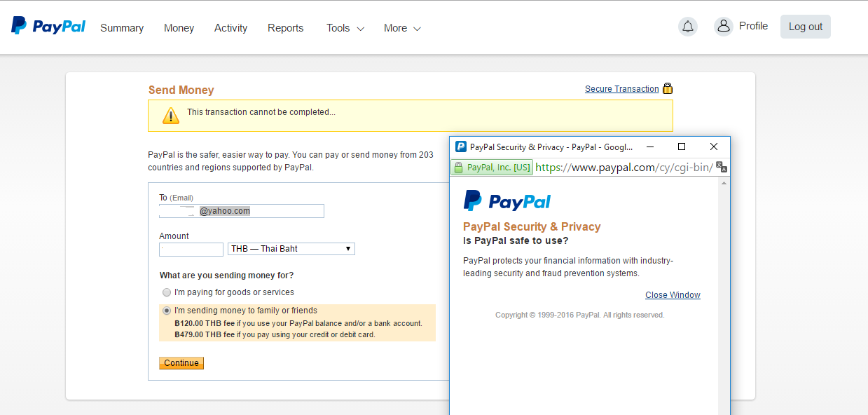Click the PayPal favicon in popup title bar
Screen dimensions: 868x415
[461, 147]
